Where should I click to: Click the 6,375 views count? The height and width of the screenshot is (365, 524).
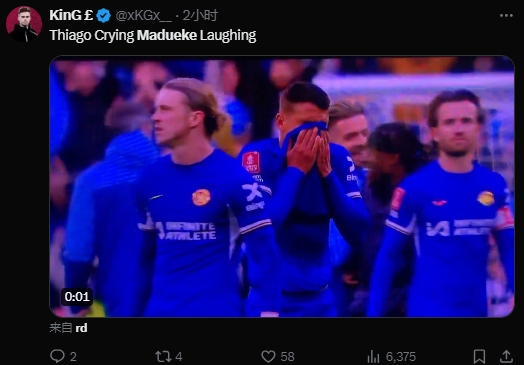[401, 357]
